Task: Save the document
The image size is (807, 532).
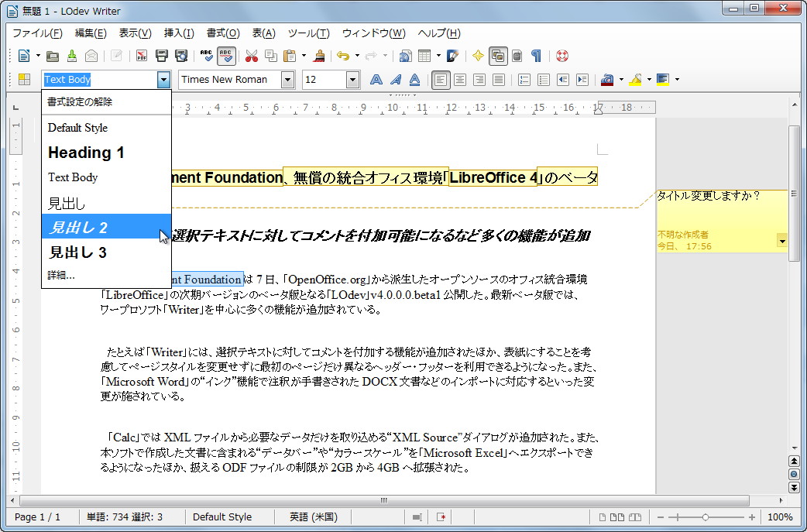Action: point(71,56)
